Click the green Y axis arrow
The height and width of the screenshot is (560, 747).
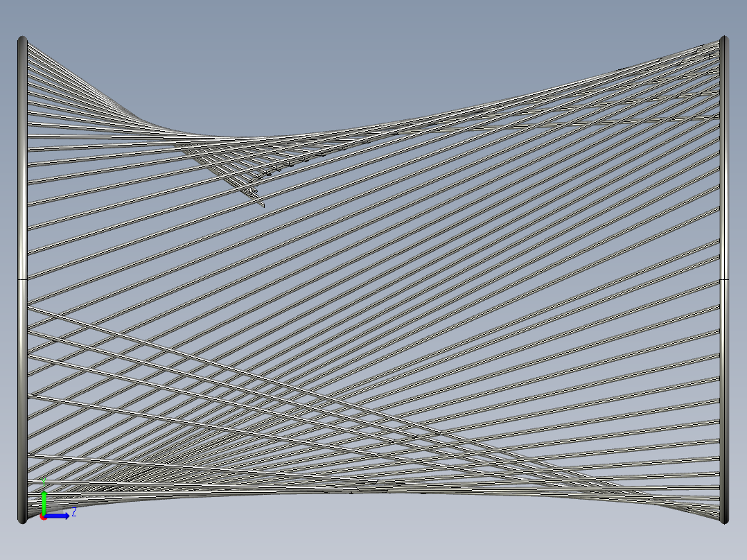pyautogui.click(x=44, y=502)
